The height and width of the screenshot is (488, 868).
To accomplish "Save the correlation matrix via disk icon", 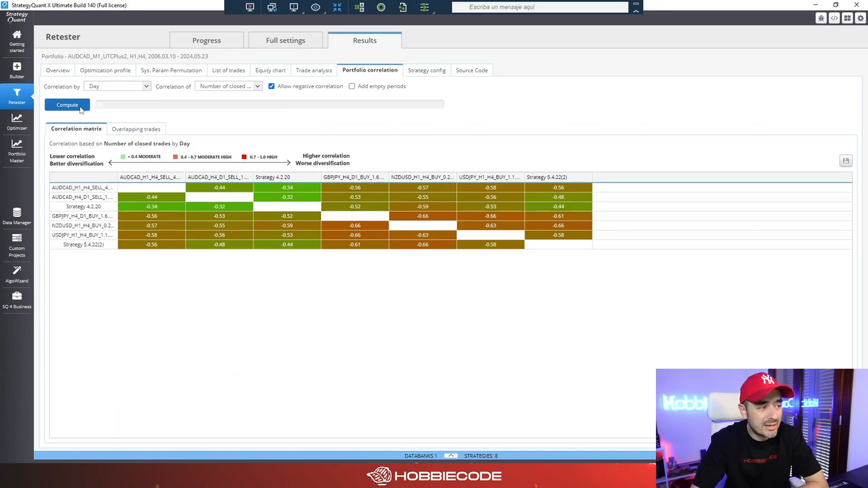I will click(846, 160).
